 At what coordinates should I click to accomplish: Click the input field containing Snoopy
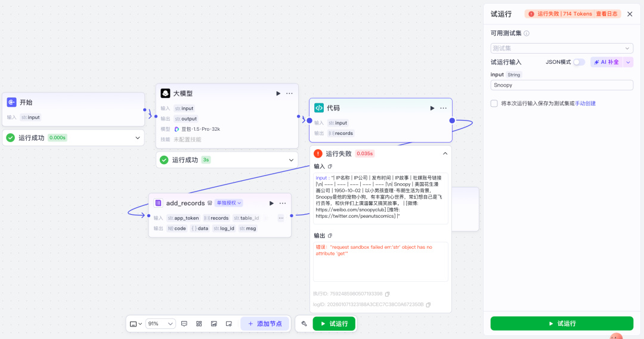pyautogui.click(x=562, y=85)
